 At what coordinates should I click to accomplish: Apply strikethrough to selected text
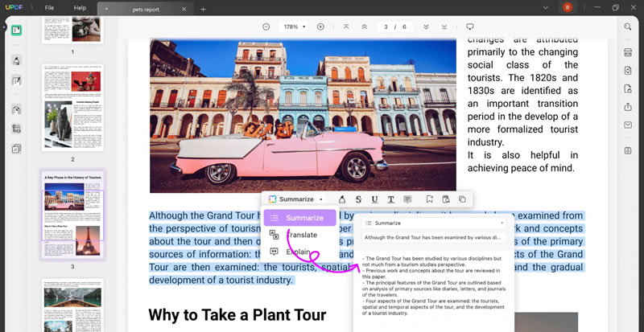pyautogui.click(x=358, y=199)
